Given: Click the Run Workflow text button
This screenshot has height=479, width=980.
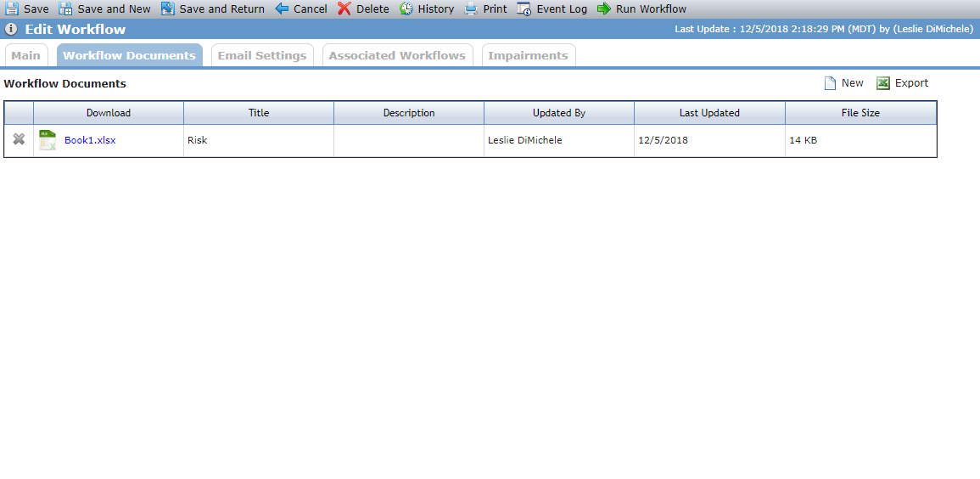Looking at the screenshot, I should tap(652, 8).
